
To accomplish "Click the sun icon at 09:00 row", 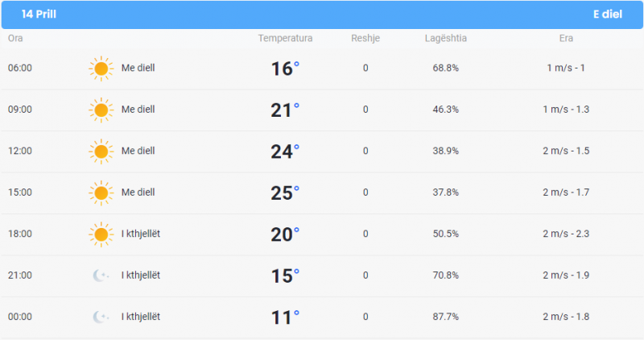I will pyautogui.click(x=101, y=110).
